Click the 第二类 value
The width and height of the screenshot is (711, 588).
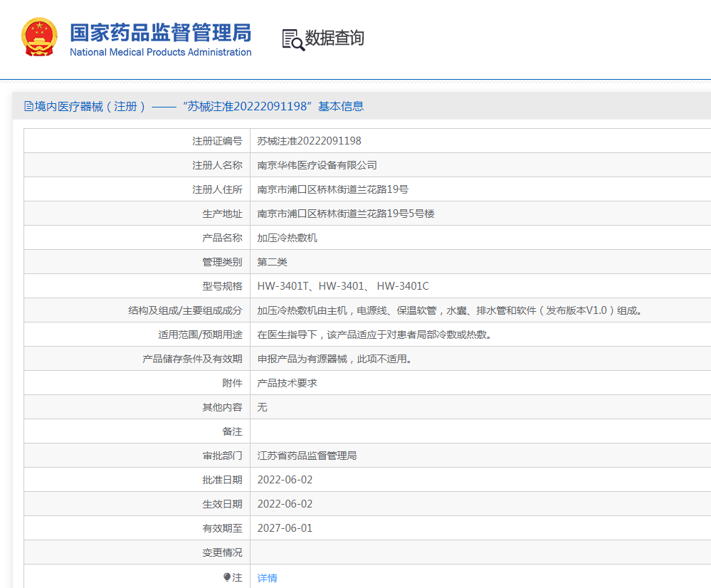(x=272, y=262)
